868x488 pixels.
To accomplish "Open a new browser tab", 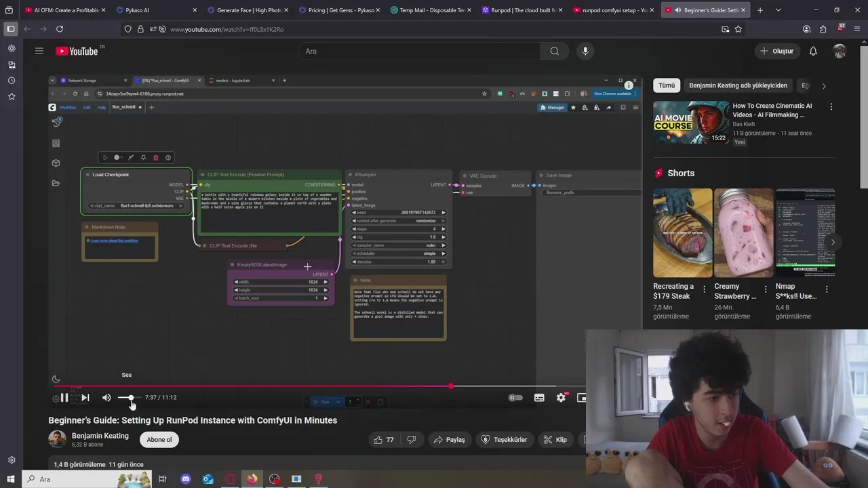I will point(759,10).
